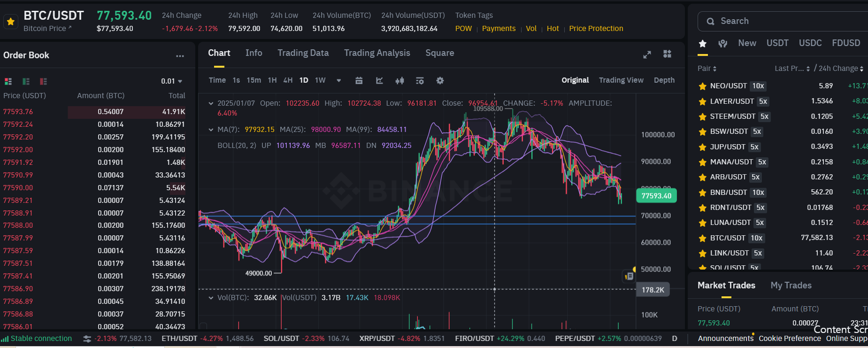
Task: Filter pairs list by USDC
Action: coord(810,43)
